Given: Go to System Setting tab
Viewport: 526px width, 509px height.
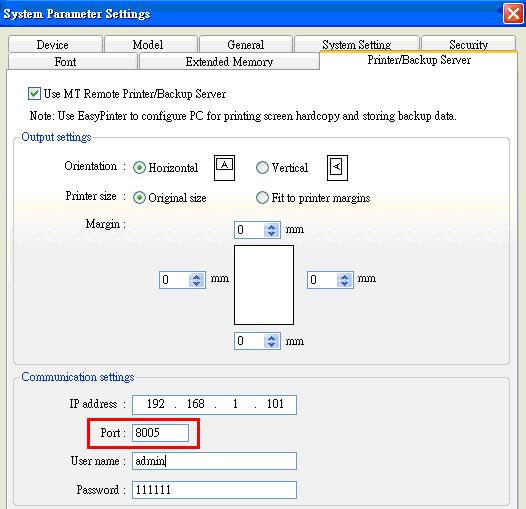Looking at the screenshot, I should click(356, 44).
